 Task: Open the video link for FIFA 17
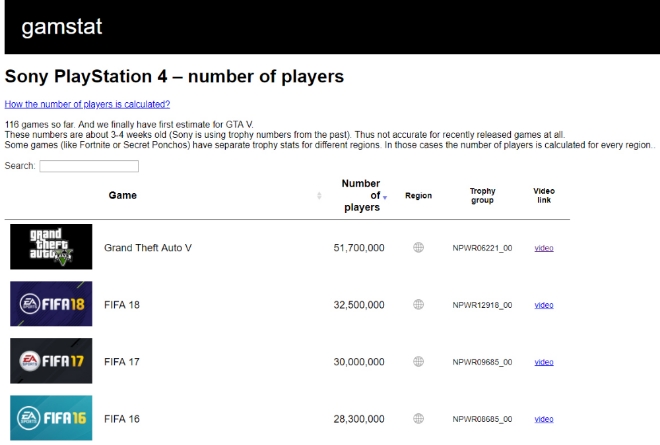pos(544,362)
